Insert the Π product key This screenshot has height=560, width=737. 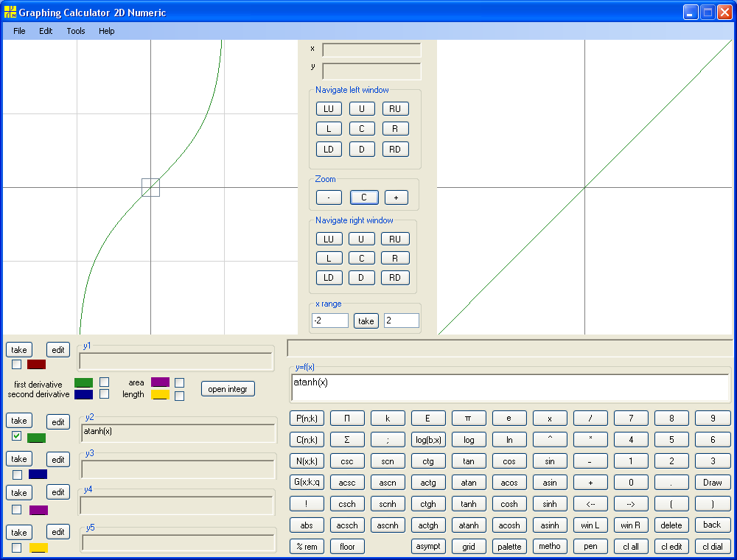[347, 418]
